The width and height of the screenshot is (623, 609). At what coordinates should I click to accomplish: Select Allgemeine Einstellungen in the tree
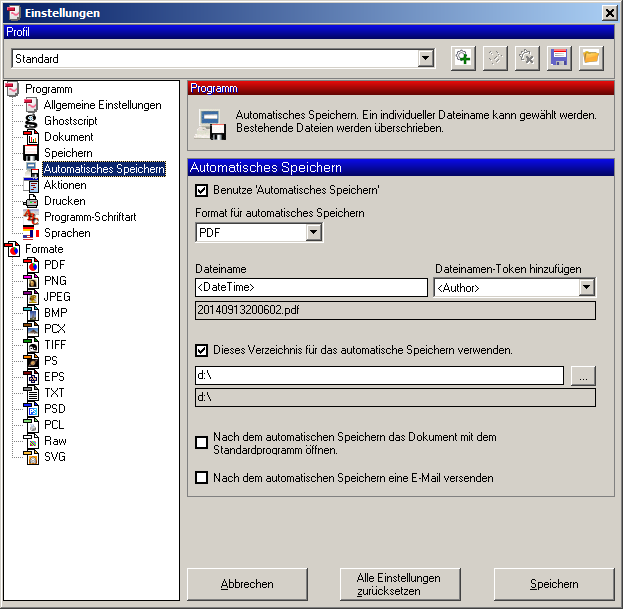tap(103, 105)
